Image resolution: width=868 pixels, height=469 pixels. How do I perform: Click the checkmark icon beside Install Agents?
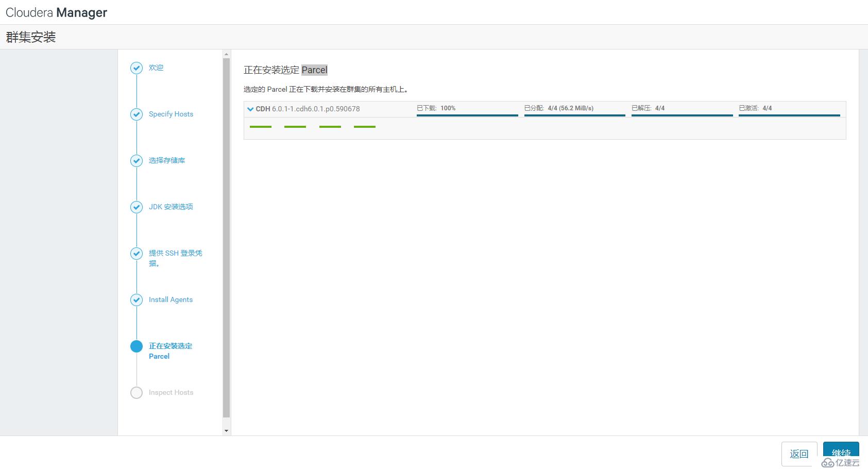[x=137, y=300]
